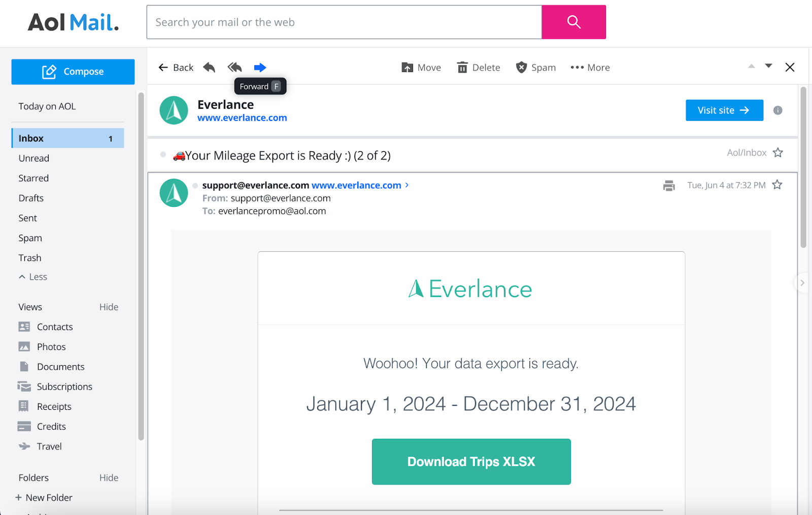812x515 pixels.
Task: Expand sender details chevron after www.everlance.com
Action: click(407, 185)
